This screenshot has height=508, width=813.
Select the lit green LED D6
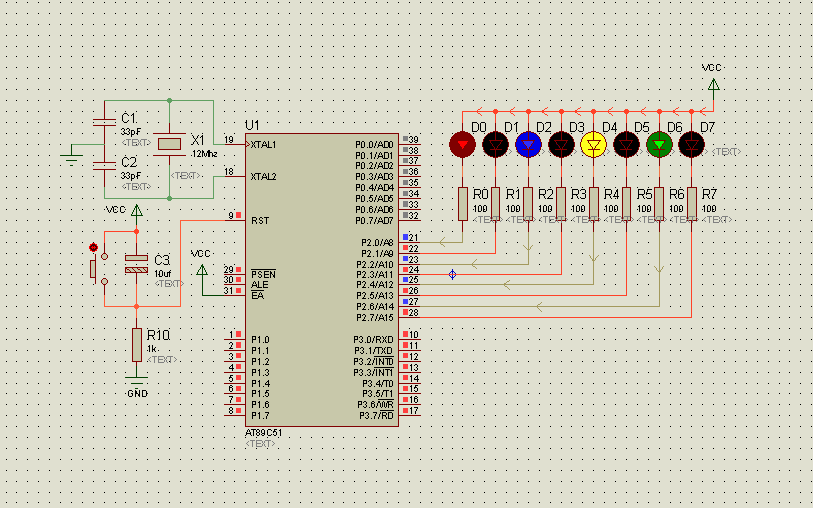pyautogui.click(x=659, y=145)
